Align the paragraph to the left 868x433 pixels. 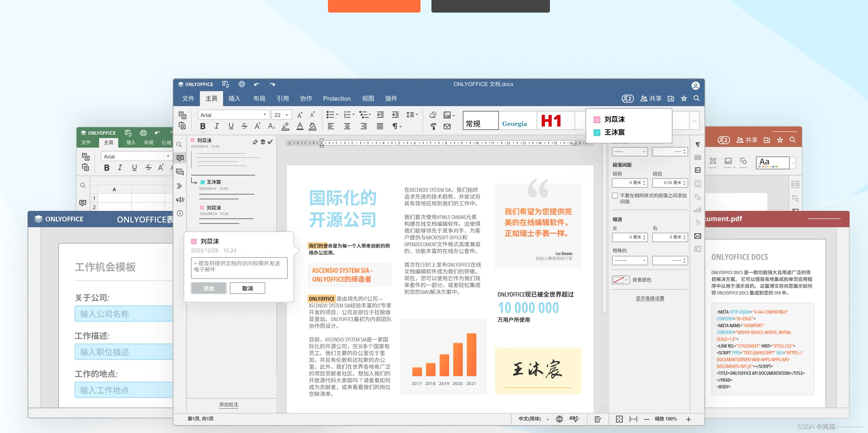click(x=331, y=127)
